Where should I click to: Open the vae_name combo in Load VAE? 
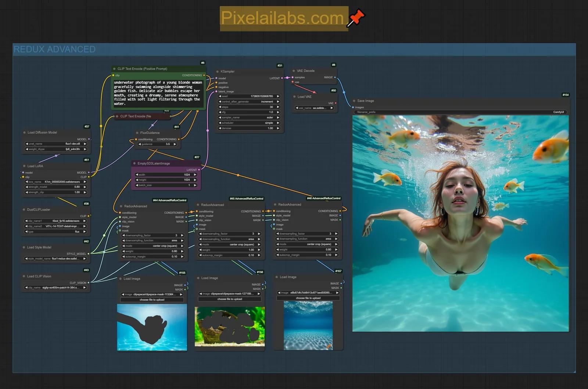click(314, 108)
